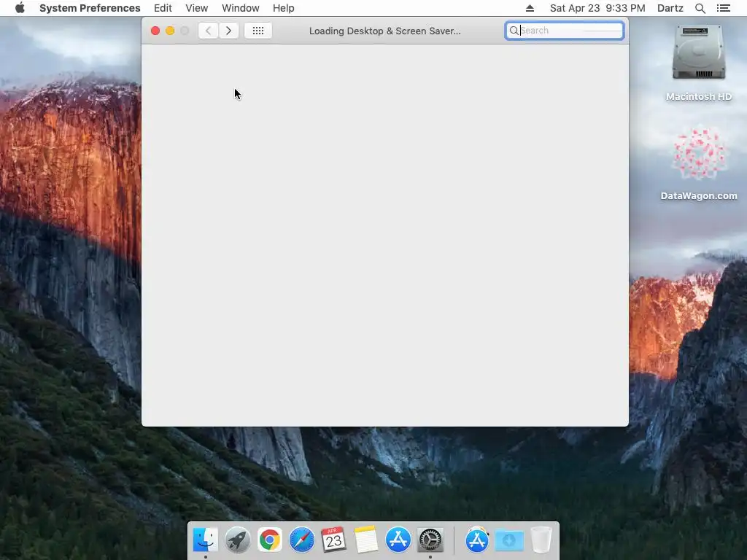Open the Notes app in Dock

click(366, 540)
